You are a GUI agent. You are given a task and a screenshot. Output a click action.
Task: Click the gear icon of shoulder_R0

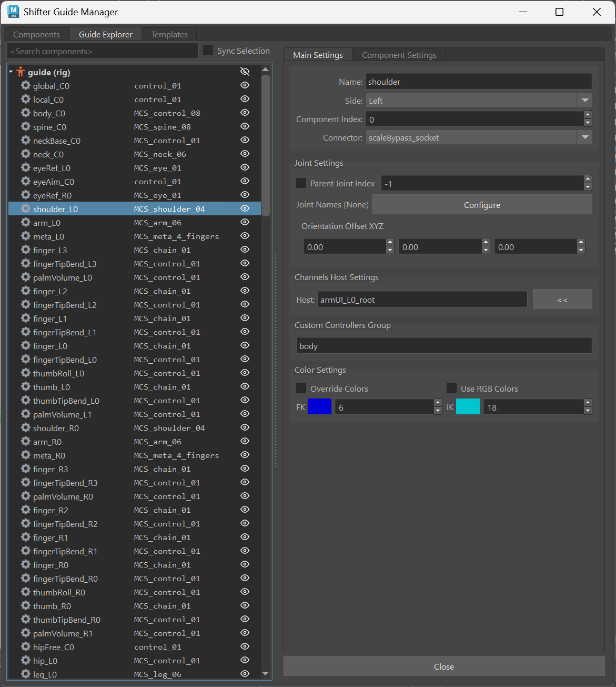[x=25, y=427]
